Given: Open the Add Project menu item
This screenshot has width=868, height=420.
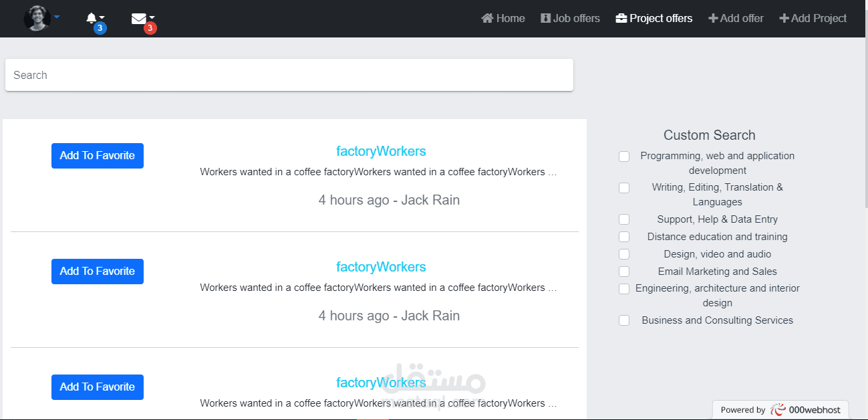Looking at the screenshot, I should click(x=819, y=18).
